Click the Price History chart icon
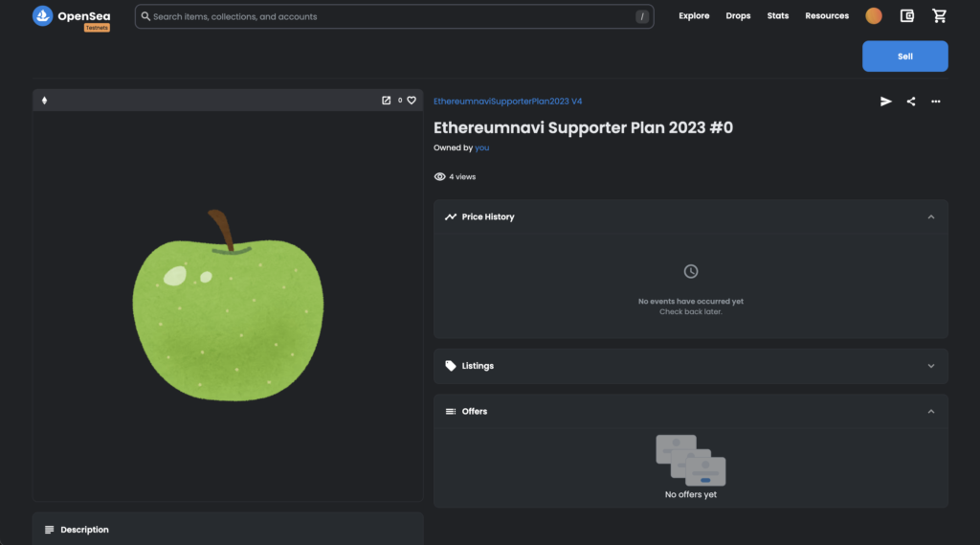 [x=451, y=216]
